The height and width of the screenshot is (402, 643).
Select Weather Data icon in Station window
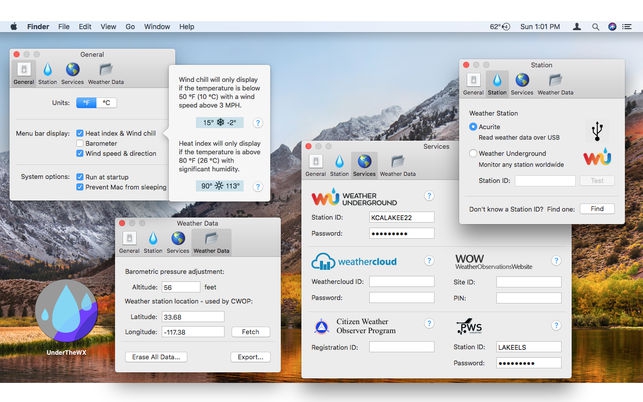[555, 84]
